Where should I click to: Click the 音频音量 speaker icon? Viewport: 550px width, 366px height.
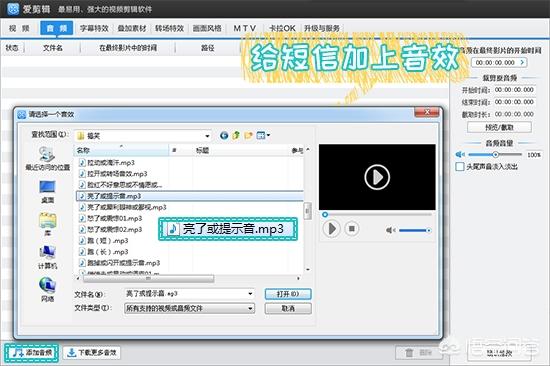coord(460,154)
